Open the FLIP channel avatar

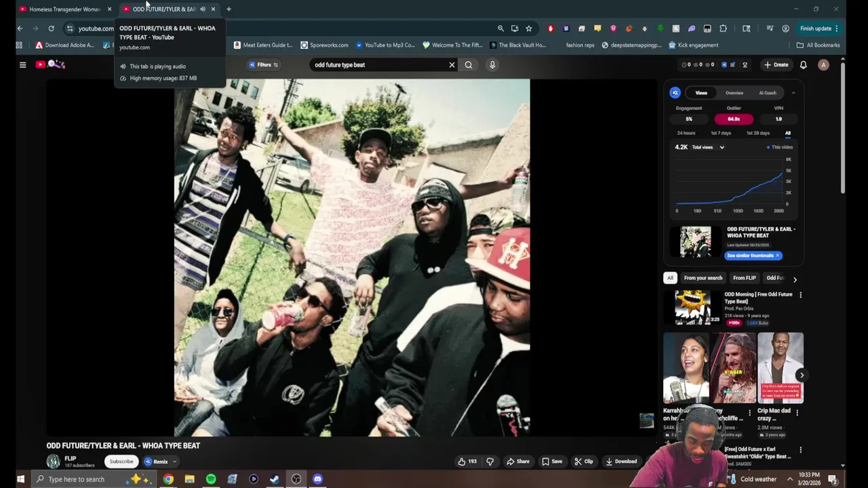click(x=53, y=462)
